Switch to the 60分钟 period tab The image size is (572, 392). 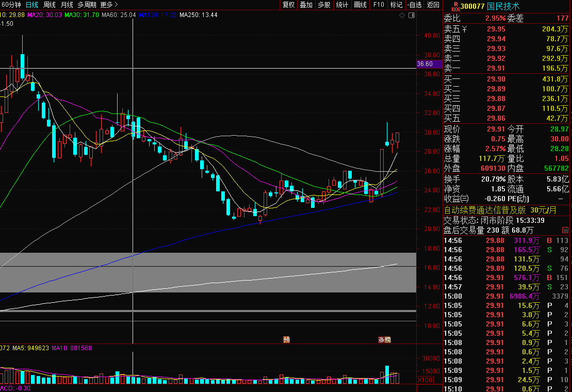(11, 5)
